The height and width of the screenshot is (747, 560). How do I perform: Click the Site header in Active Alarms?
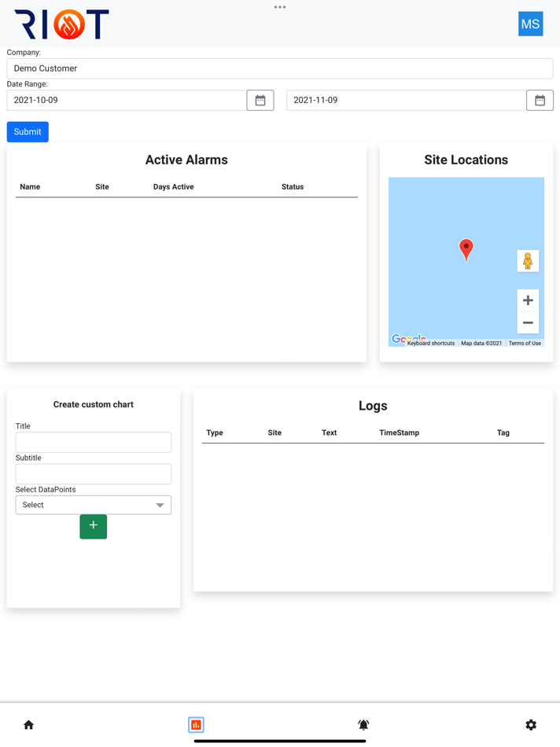coord(102,187)
